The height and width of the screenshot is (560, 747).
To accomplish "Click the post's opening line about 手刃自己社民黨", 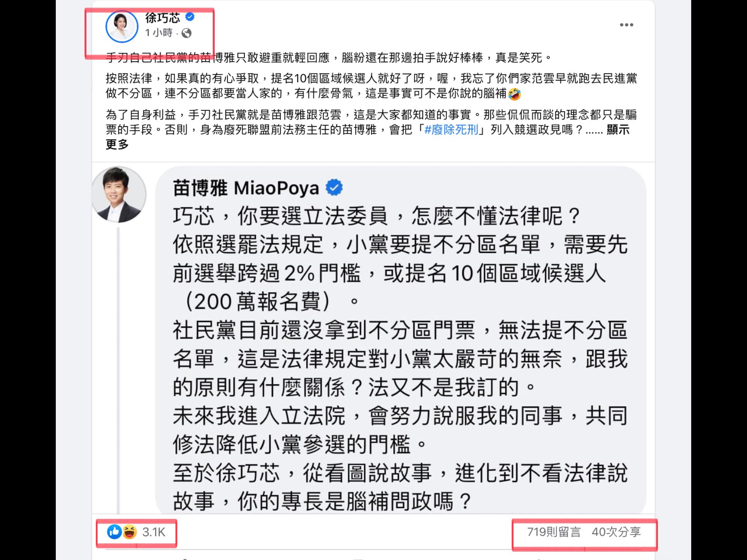I will (329, 58).
